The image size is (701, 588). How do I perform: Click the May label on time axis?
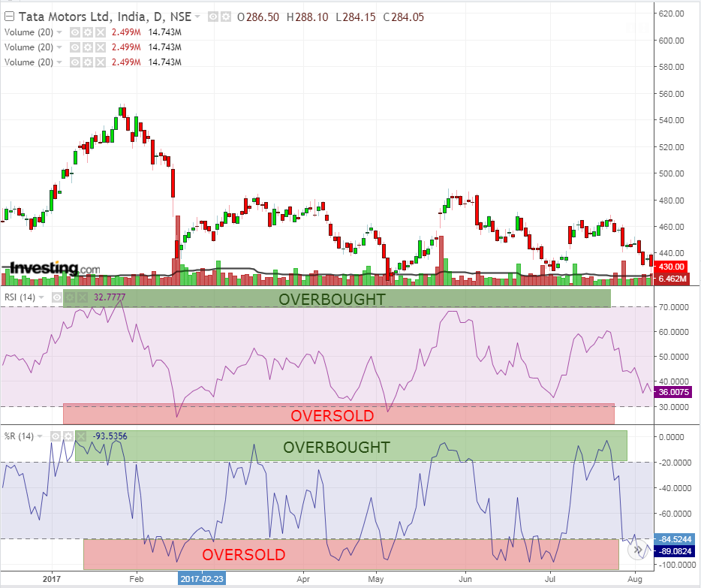tap(375, 579)
